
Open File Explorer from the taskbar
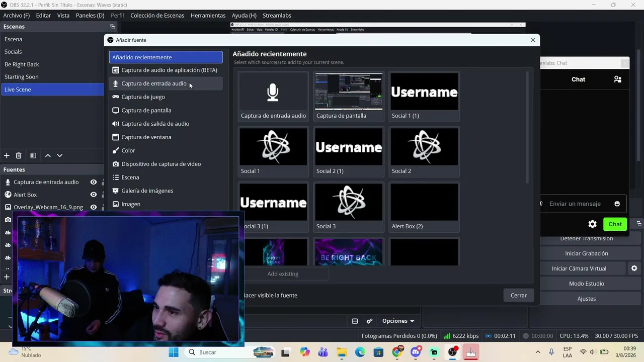pos(342,352)
